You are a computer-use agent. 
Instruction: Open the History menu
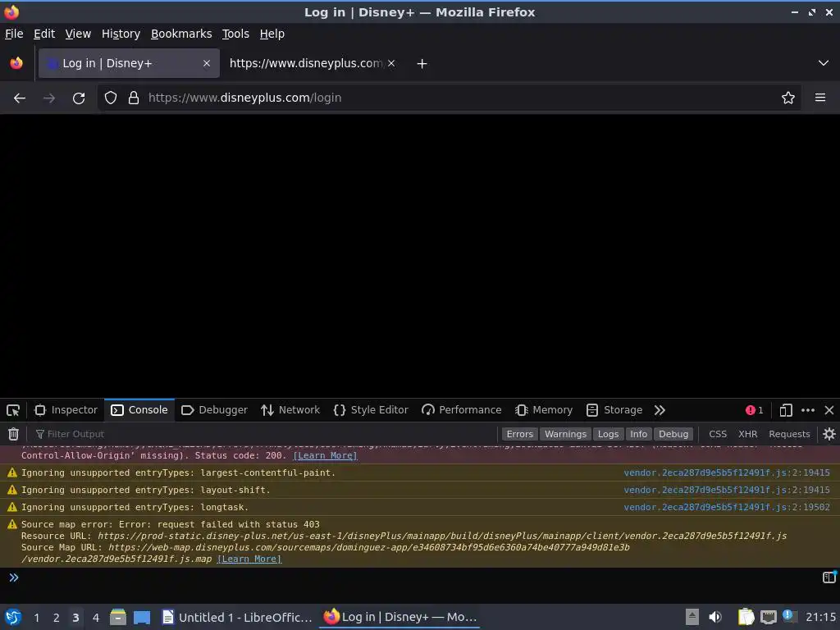(x=121, y=34)
